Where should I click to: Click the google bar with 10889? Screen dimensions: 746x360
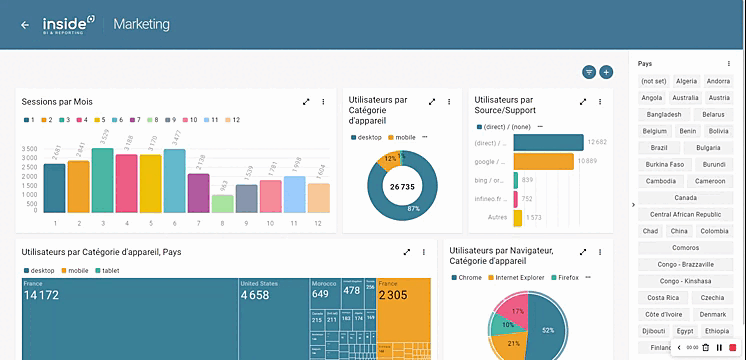point(543,162)
